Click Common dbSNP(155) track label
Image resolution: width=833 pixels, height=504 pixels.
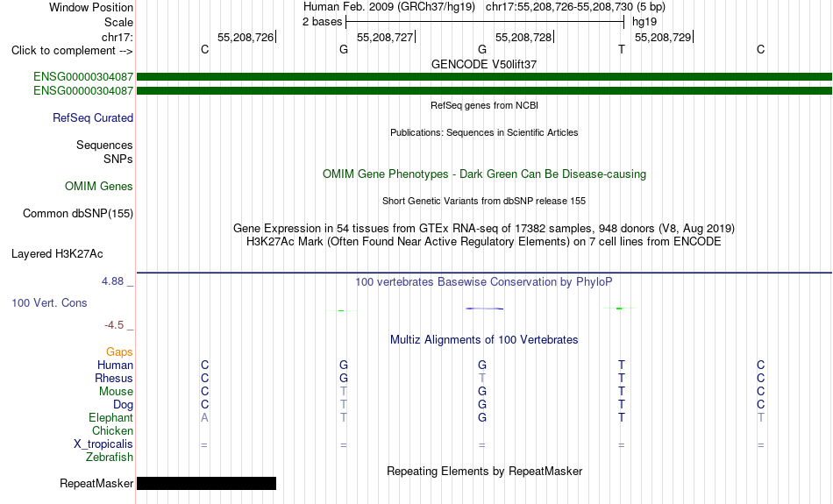(77, 214)
